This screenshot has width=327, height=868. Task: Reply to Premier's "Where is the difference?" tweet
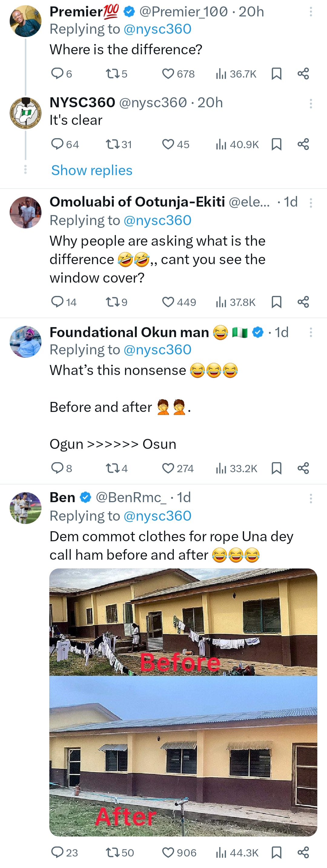pos(57,74)
